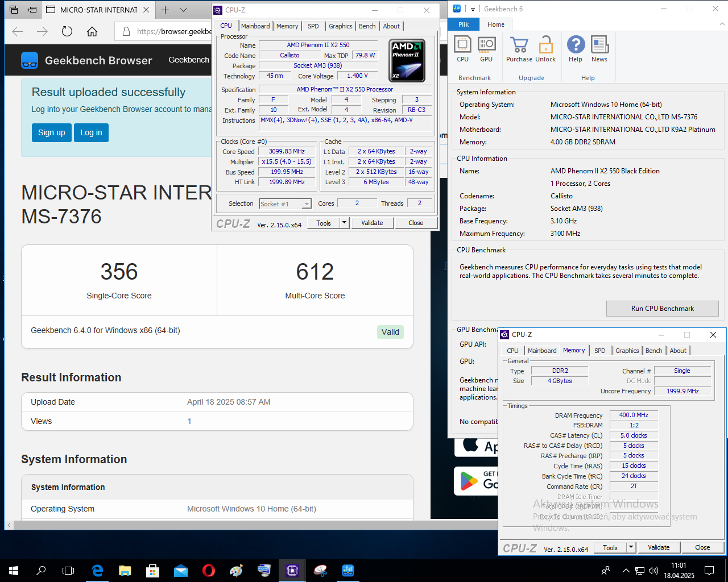Click the Run CPU Benchmark button
728x582 pixels.
point(663,309)
